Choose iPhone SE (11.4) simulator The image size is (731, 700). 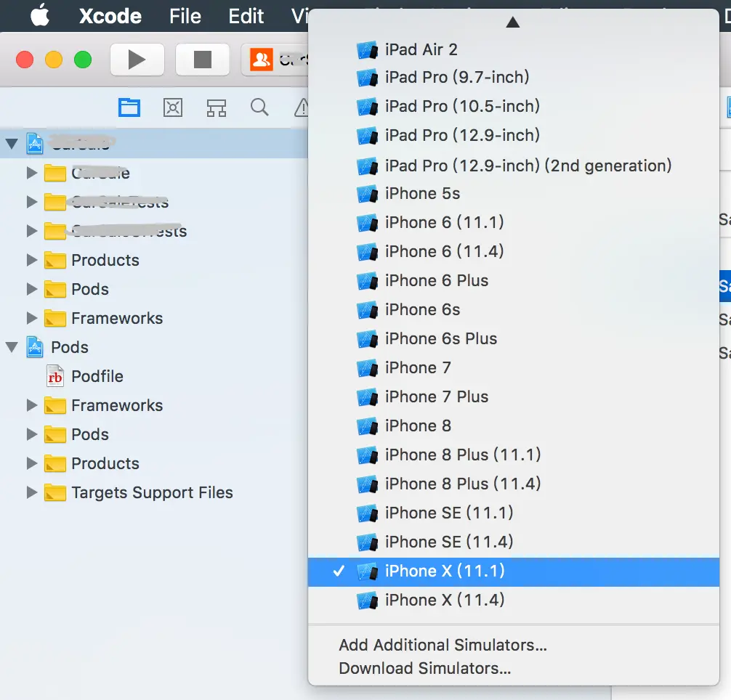pos(513,542)
